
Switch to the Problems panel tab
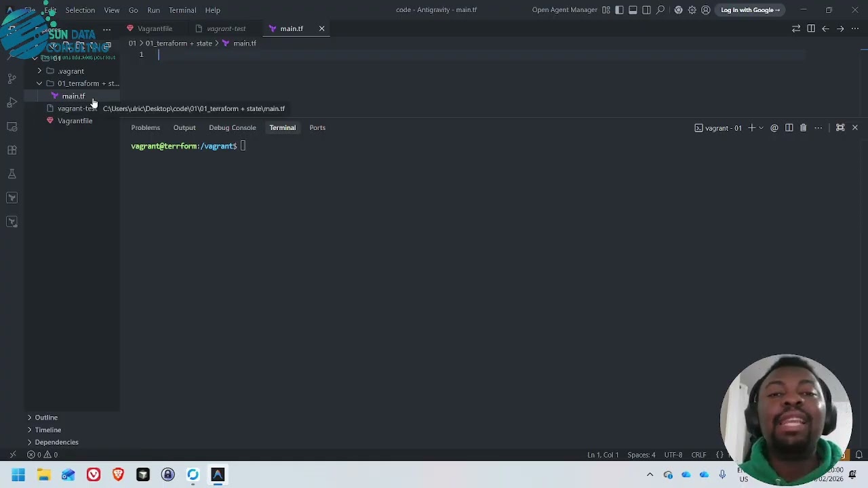[x=145, y=127]
